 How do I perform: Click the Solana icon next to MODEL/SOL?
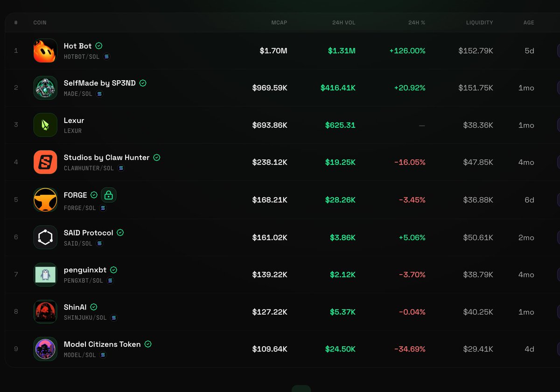[x=103, y=355]
